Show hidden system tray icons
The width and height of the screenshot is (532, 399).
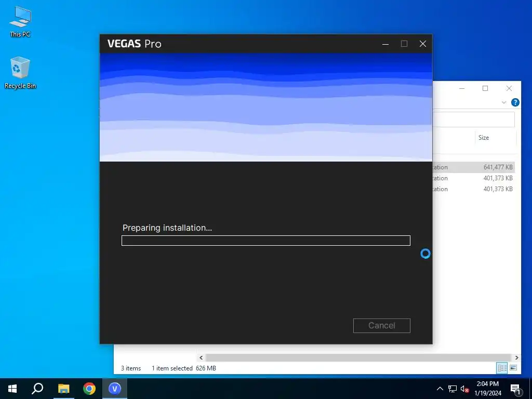tap(440, 389)
